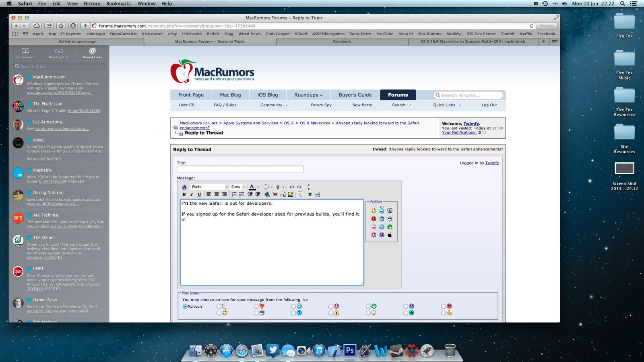Click the iCloud Tabs toolbar button
644x362 pixels.
(37, 26)
